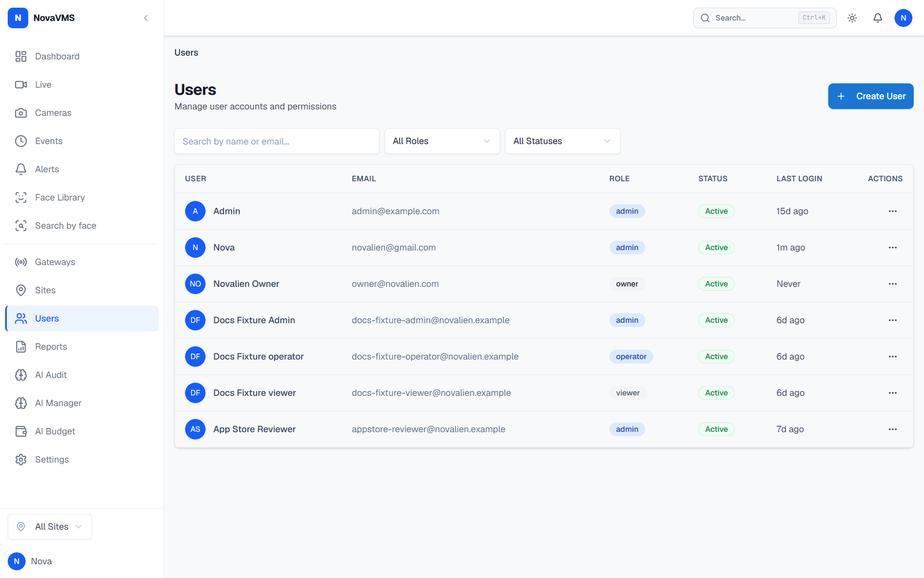Toggle the light/dark theme sun icon

852,18
